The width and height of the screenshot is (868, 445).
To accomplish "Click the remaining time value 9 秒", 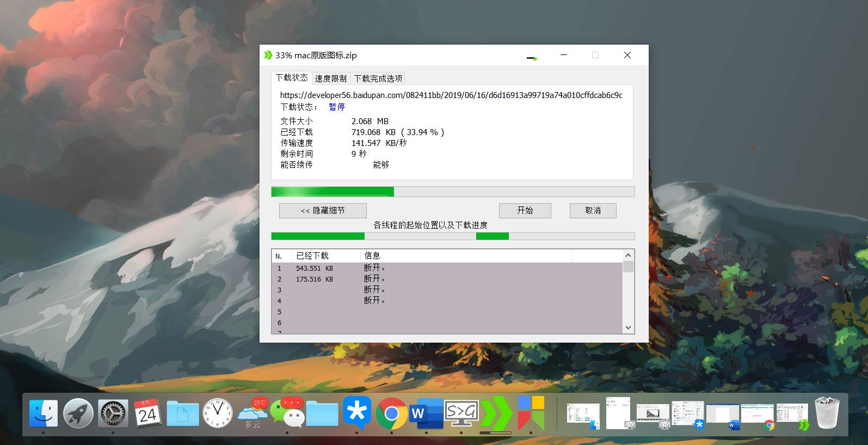I will [x=359, y=154].
